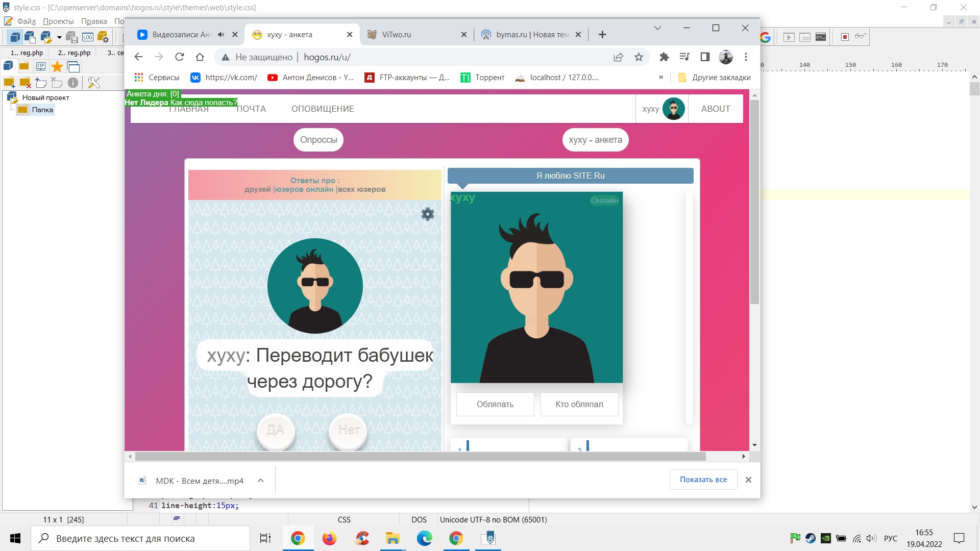Viewport: 980px width, 551px height.
Task: Click the Облапать button
Action: pyautogui.click(x=495, y=405)
